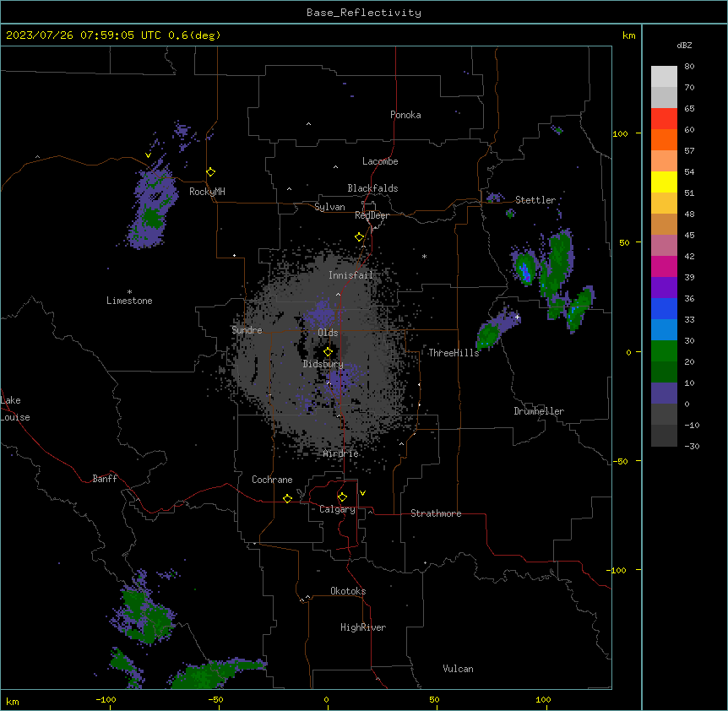Select the blue 36 dBZ legend swatch
Screen dimensions: 728x711
point(664,308)
